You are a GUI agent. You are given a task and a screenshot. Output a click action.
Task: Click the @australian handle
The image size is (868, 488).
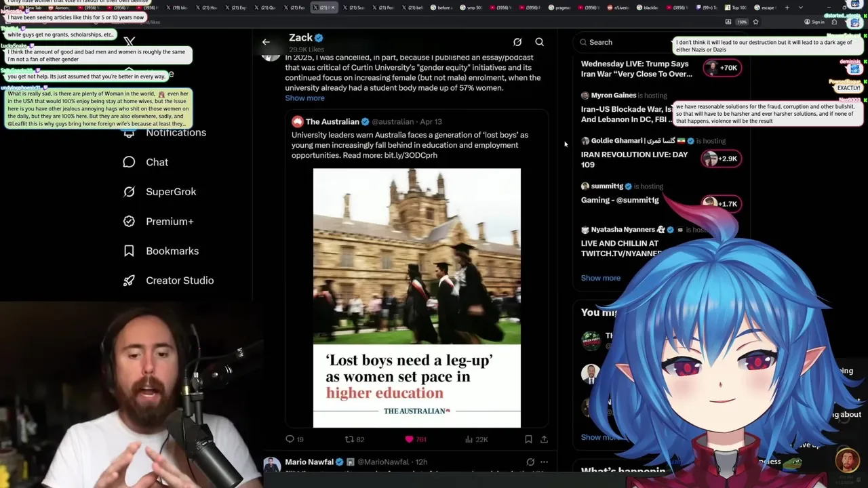393,122
